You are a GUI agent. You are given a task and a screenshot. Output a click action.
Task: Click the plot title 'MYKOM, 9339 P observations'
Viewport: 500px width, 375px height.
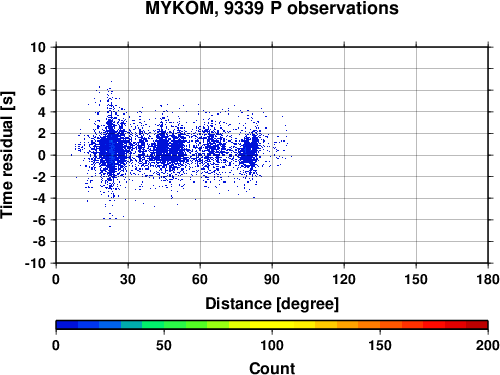272,8
